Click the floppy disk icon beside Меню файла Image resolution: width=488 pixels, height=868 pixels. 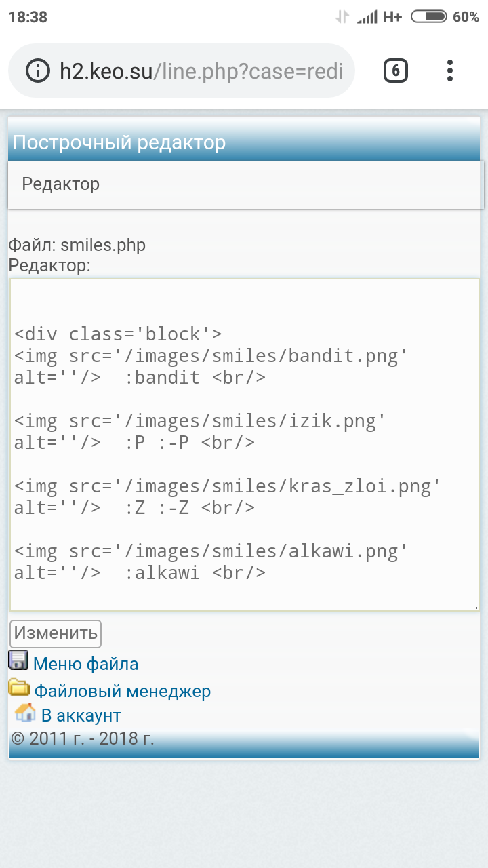point(18,660)
